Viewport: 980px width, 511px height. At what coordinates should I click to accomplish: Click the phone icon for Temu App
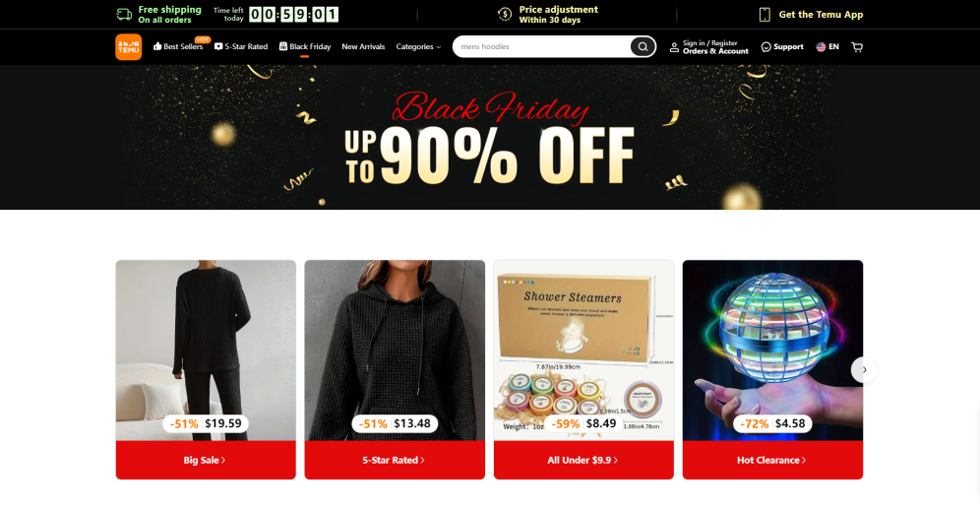(765, 15)
